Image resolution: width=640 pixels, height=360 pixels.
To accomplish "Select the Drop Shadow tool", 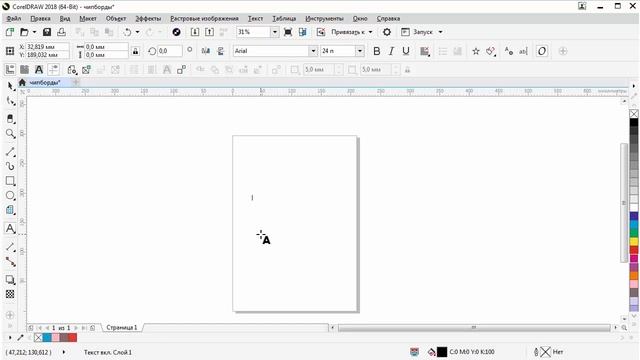I will click(x=11, y=280).
